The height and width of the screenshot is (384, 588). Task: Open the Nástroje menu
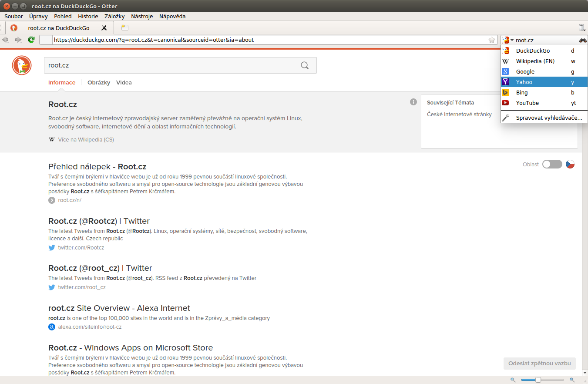(x=142, y=16)
